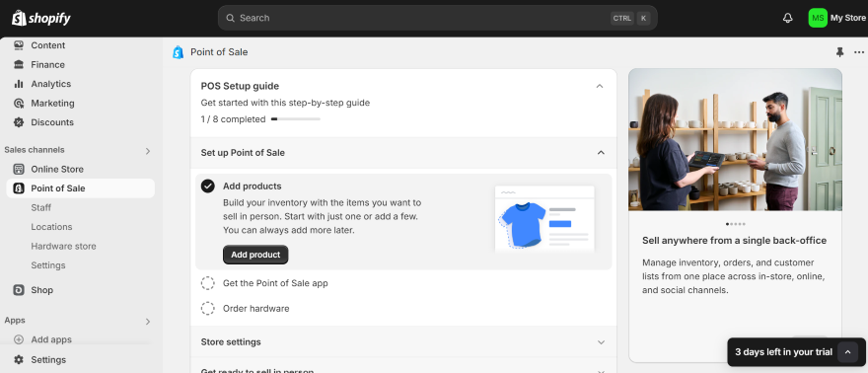This screenshot has height=373, width=868.
Task: Click the 1 / 8 completed progress bar
Action: (296, 119)
